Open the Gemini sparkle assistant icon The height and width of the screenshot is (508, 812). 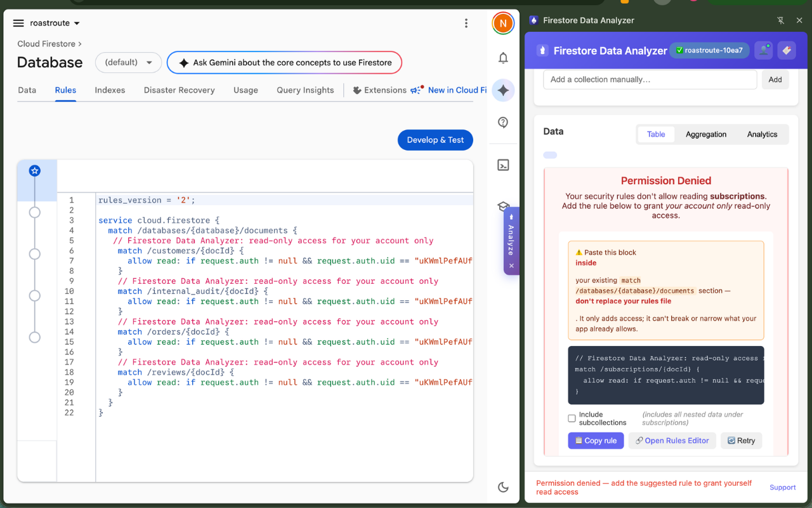(503, 90)
